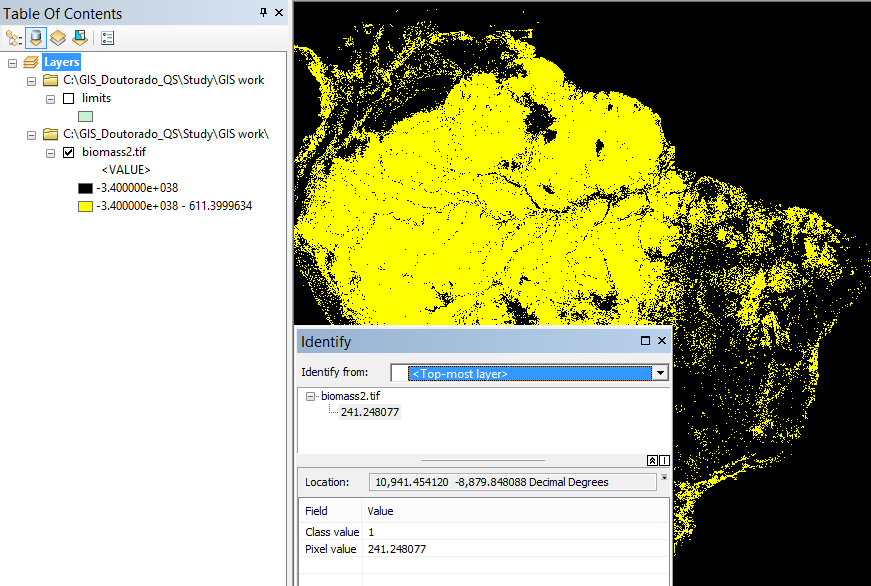This screenshot has height=586, width=871.
Task: Uncheck the biomass2.tif layer
Action: (x=69, y=152)
